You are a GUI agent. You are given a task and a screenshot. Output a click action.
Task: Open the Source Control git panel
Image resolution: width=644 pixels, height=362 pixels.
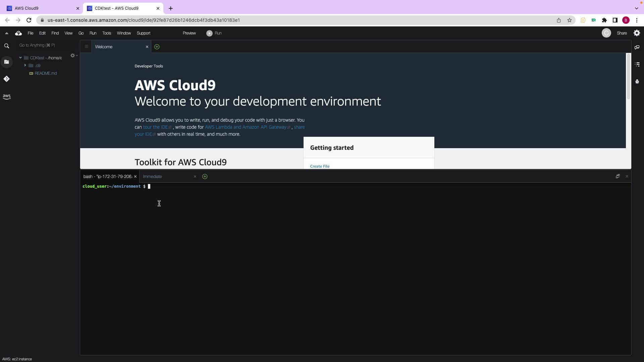pyautogui.click(x=7, y=79)
